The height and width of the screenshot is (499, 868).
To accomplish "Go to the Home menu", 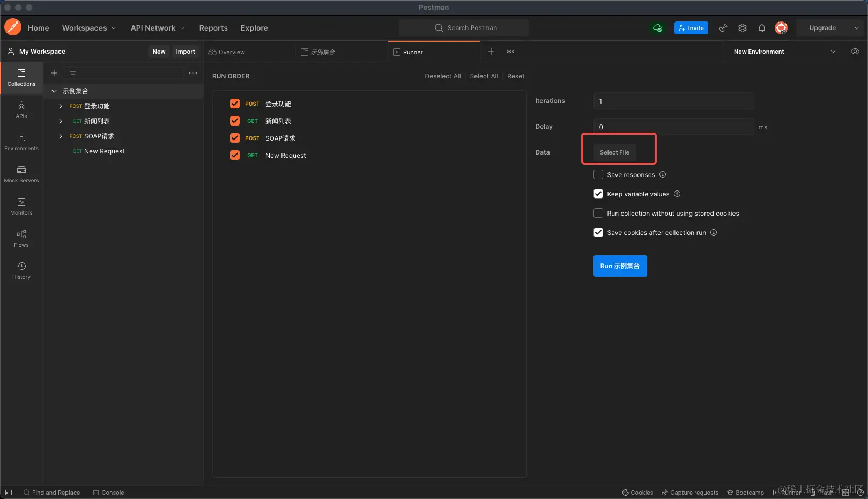I will (x=39, y=28).
